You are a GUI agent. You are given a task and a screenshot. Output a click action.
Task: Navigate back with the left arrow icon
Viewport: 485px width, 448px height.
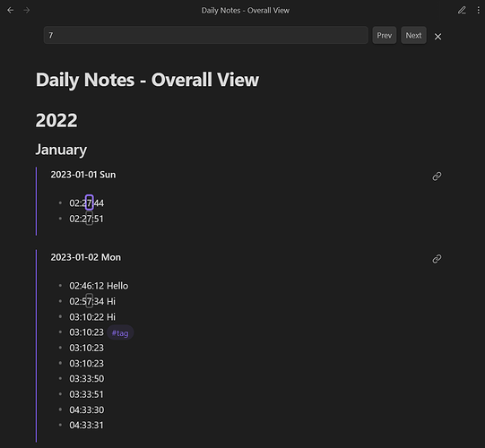(11, 11)
